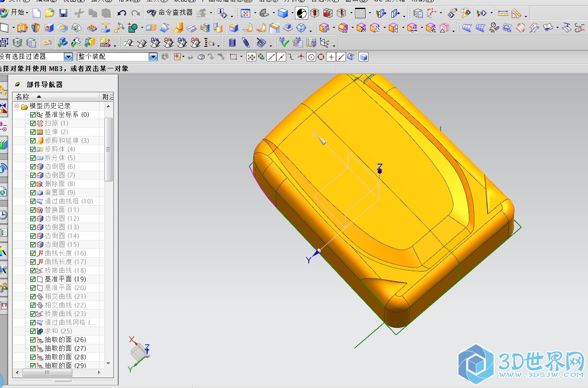The height and width of the screenshot is (388, 588).
Task: Click the 部件导航器 panel title
Action: coord(45,84)
